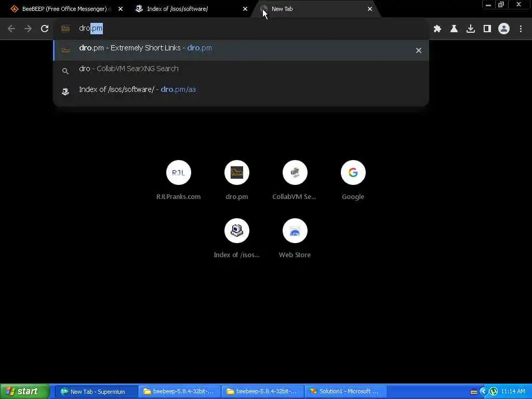Open second beebeep-5.8.4-32bit folder taskbar button

(x=263, y=392)
